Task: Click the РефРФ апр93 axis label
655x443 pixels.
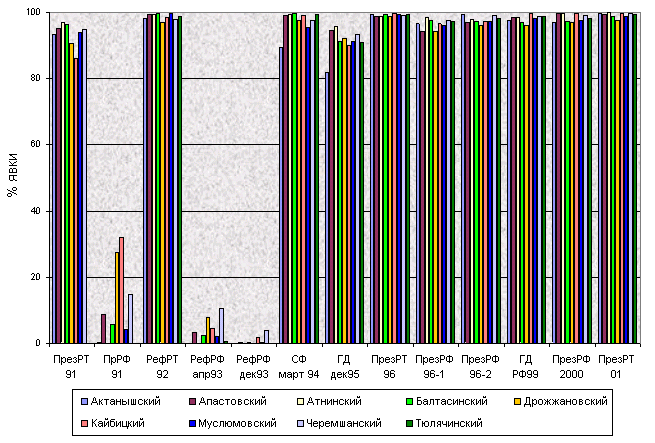Action: click(x=207, y=367)
